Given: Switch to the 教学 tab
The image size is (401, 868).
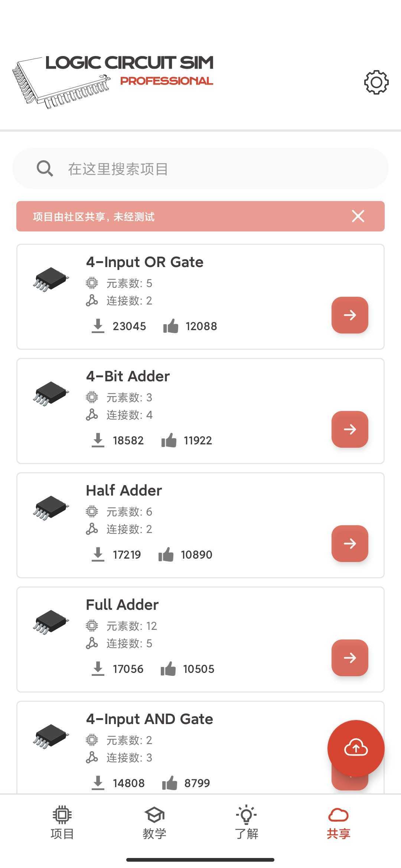Looking at the screenshot, I should click(x=154, y=822).
